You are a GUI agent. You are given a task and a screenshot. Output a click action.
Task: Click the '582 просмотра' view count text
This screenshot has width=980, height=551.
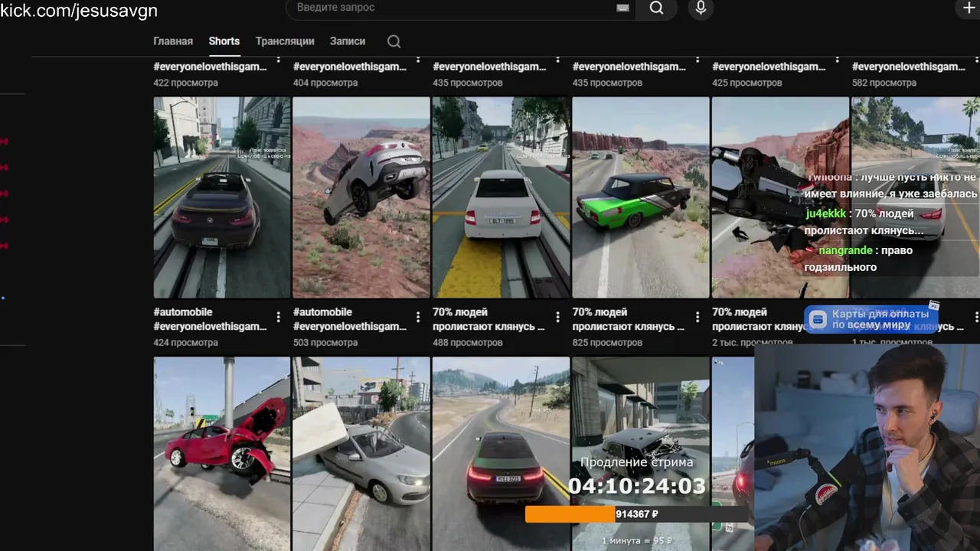point(884,83)
